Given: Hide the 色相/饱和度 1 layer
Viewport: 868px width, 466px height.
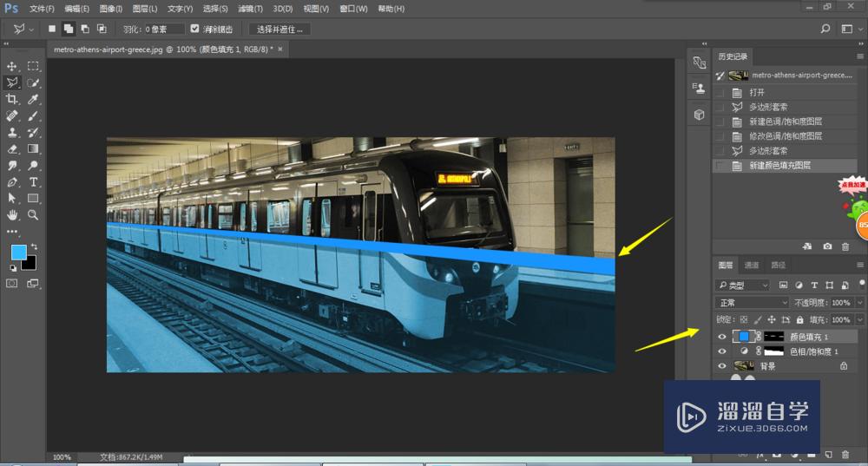Looking at the screenshot, I should coord(722,351).
